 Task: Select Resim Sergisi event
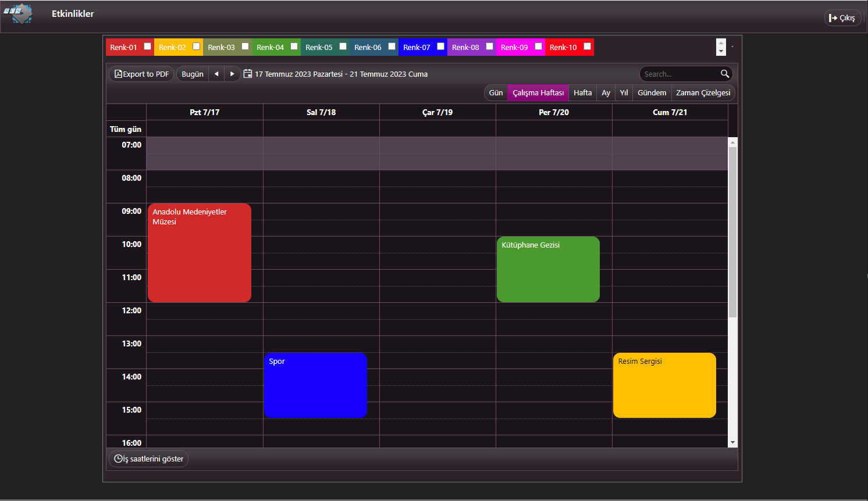pyautogui.click(x=664, y=385)
